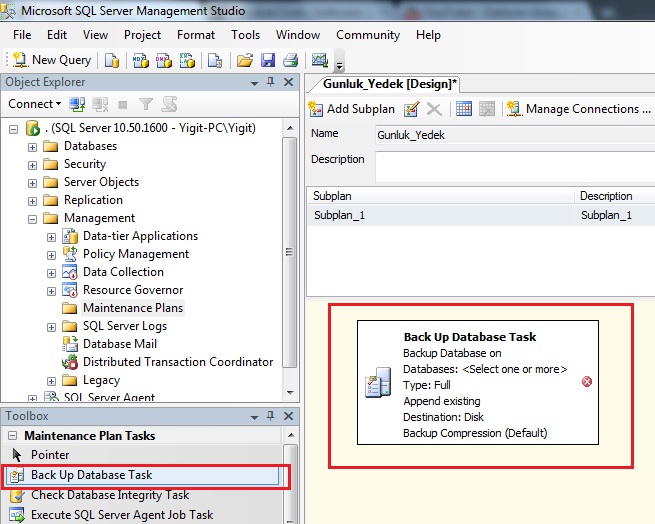Expand the Resource Governor node
This screenshot has height=524, width=655.
click(51, 291)
